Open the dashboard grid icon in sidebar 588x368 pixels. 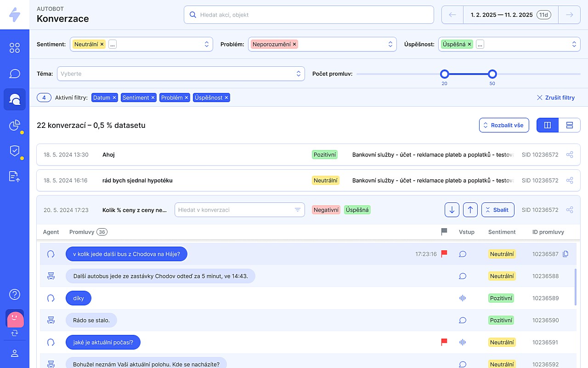[x=15, y=48]
